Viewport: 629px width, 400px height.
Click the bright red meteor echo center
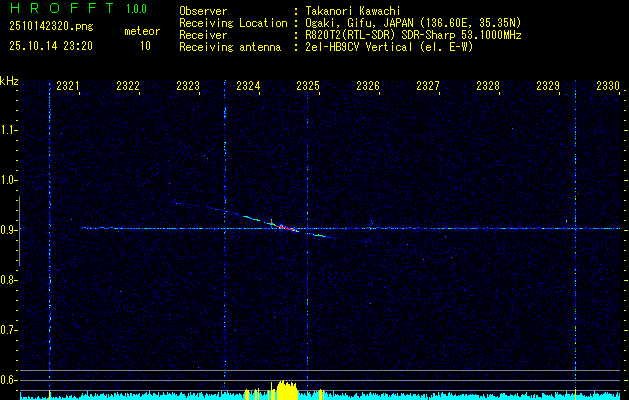point(284,227)
